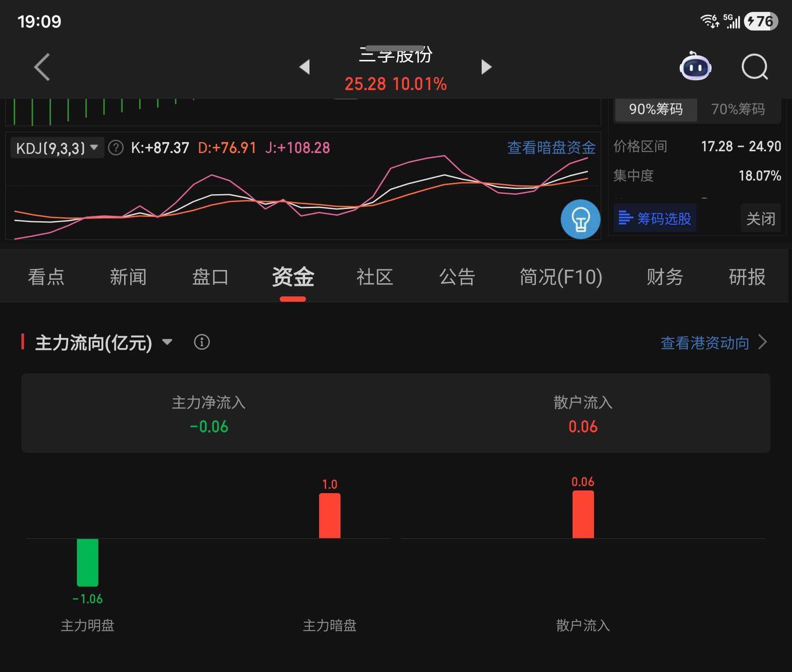Open the 简况(F10) tab
This screenshot has height=672, width=792.
561,277
